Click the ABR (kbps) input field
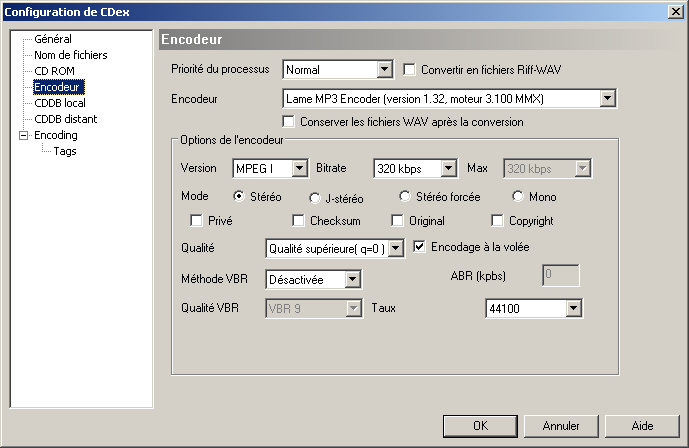Screen dimensions: 689x448 pos(561,275)
